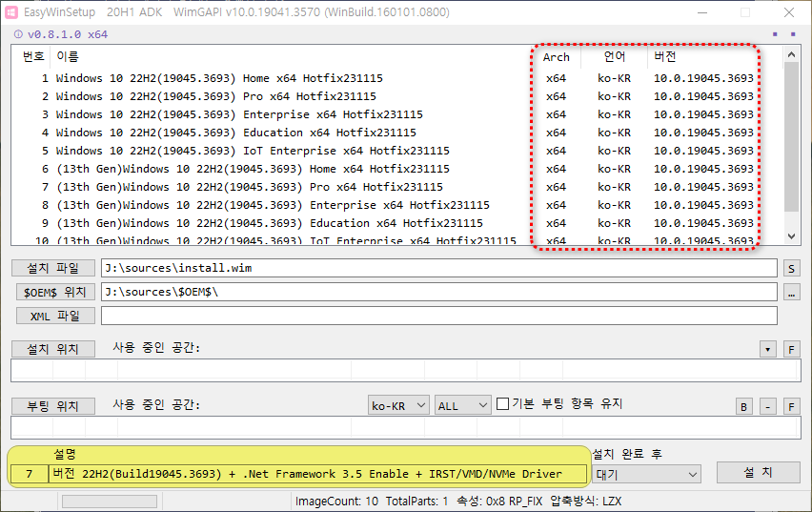The width and height of the screenshot is (812, 512).
Task: Click the image list vertical scrollbar thumb
Action: [791, 137]
